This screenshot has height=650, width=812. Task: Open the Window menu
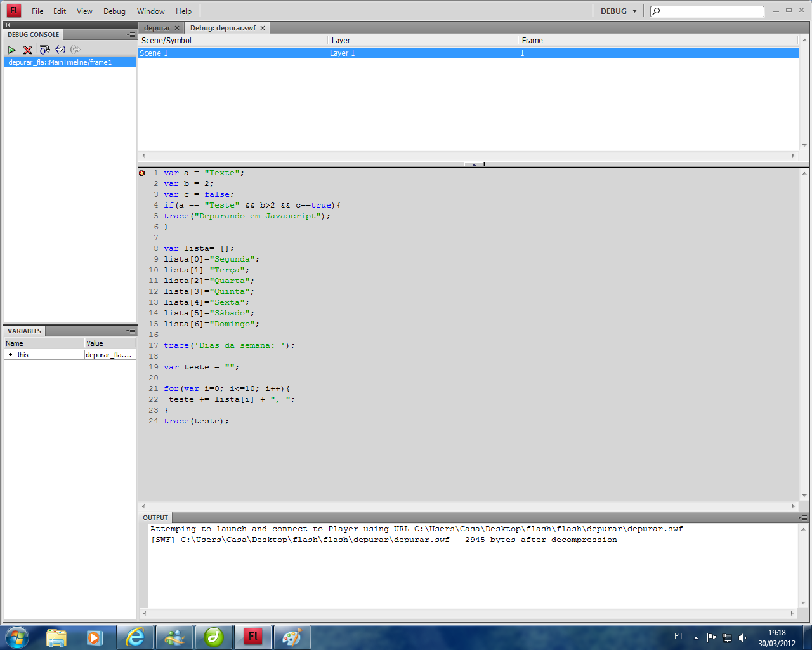click(x=150, y=11)
